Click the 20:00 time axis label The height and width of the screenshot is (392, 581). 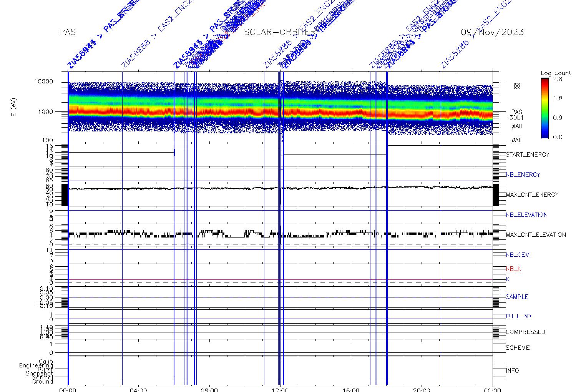click(422, 389)
